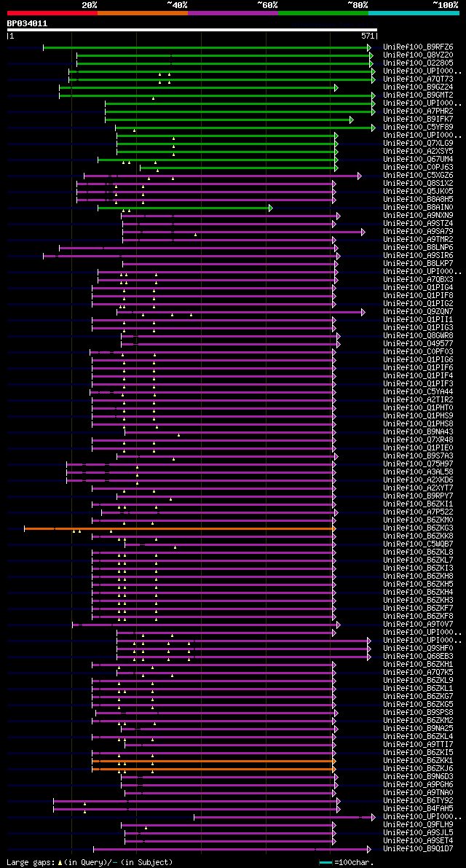The height and width of the screenshot is (868, 466).
Task: Click the purple alignment bar for UniRef100_A9SA79
Action: (x=242, y=232)
